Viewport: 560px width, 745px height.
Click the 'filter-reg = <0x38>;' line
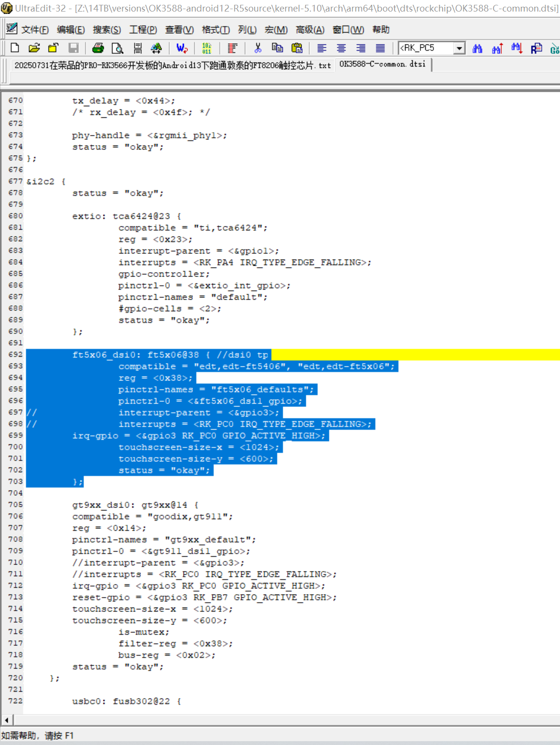[x=176, y=643]
